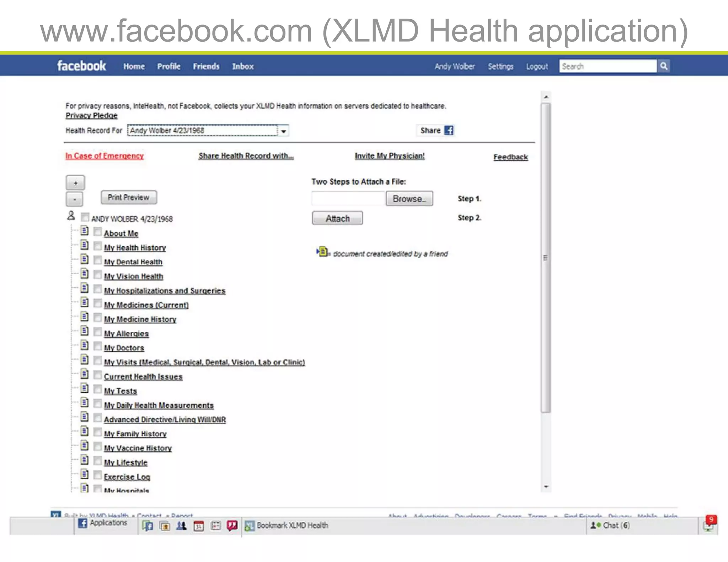Open My Daily Health Measurements link
728x562 pixels.
(159, 405)
